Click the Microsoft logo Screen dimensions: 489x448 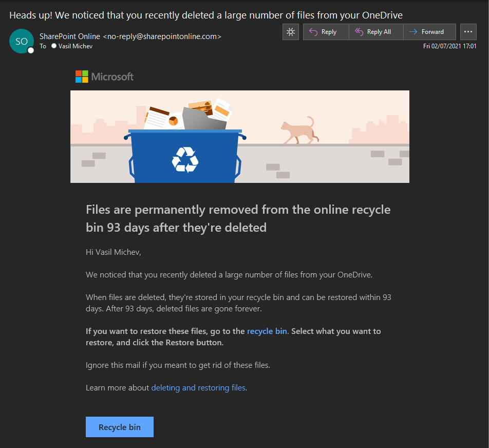coord(104,77)
